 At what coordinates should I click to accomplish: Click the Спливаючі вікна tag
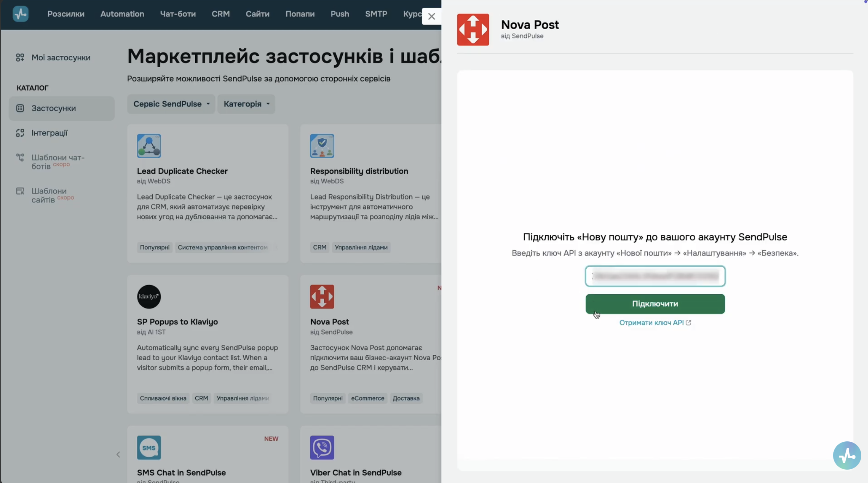click(163, 398)
